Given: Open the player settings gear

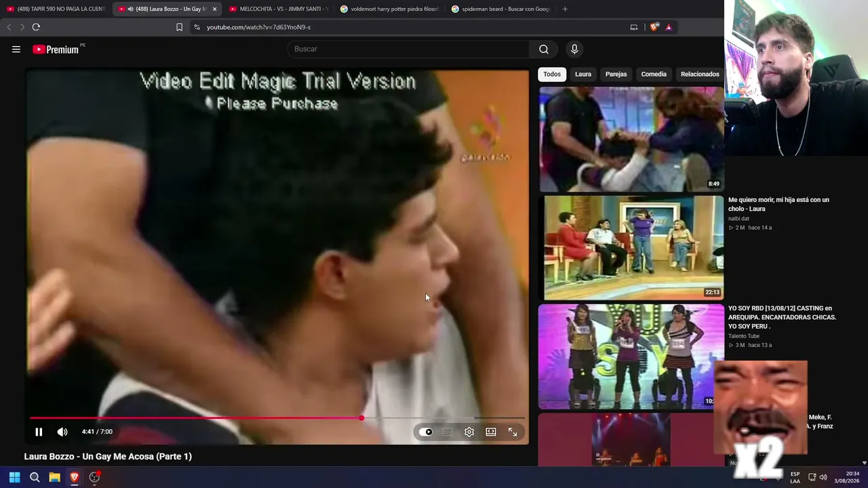Looking at the screenshot, I should (x=469, y=432).
